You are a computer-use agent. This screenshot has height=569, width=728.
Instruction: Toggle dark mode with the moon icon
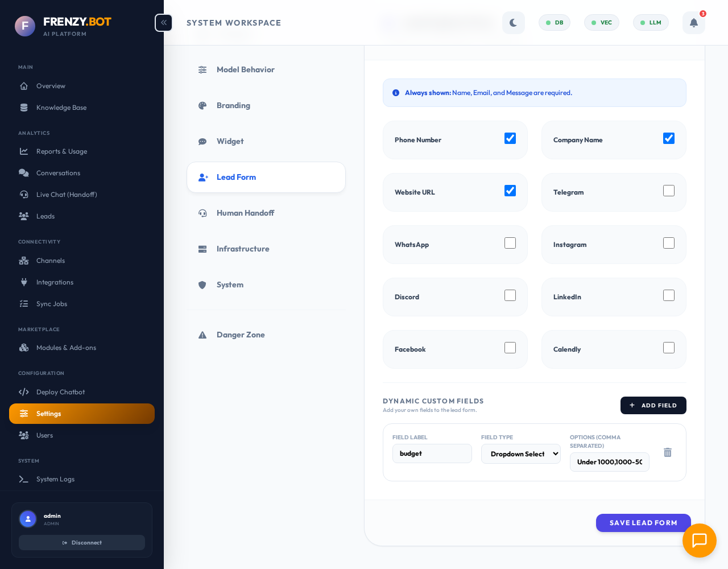pyautogui.click(x=514, y=22)
